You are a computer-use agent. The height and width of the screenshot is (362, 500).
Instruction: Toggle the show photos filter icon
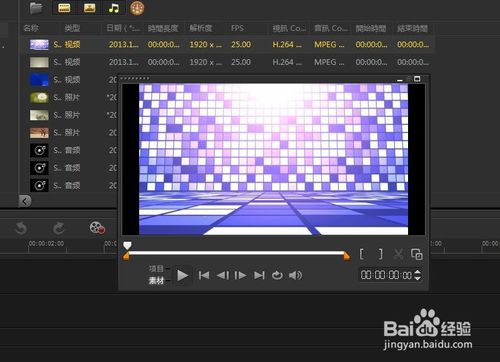click(89, 8)
